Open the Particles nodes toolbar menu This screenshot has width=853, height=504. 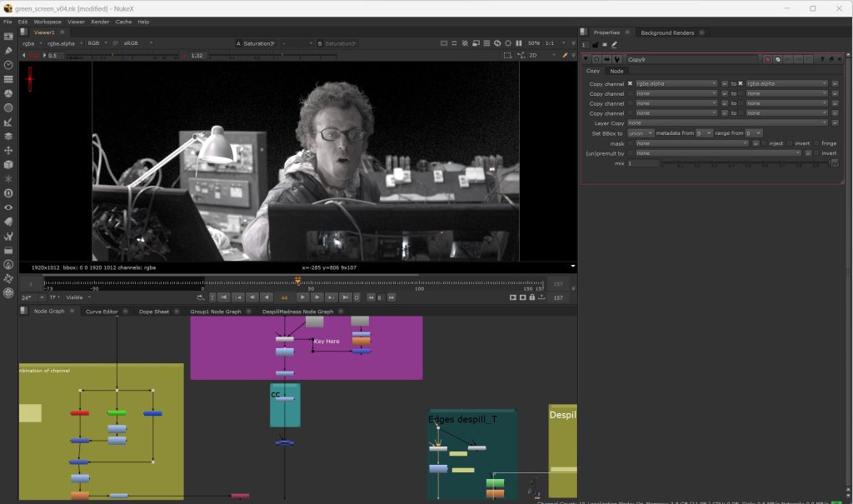[x=8, y=178]
